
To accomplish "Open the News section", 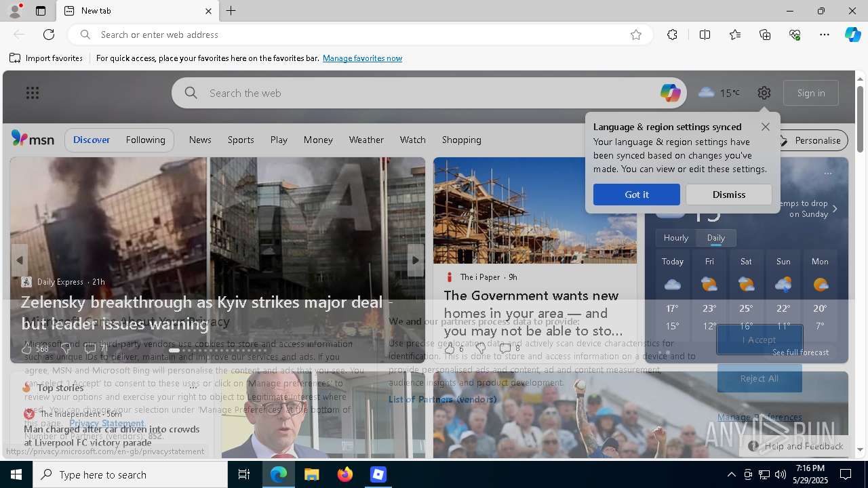I will tap(200, 140).
